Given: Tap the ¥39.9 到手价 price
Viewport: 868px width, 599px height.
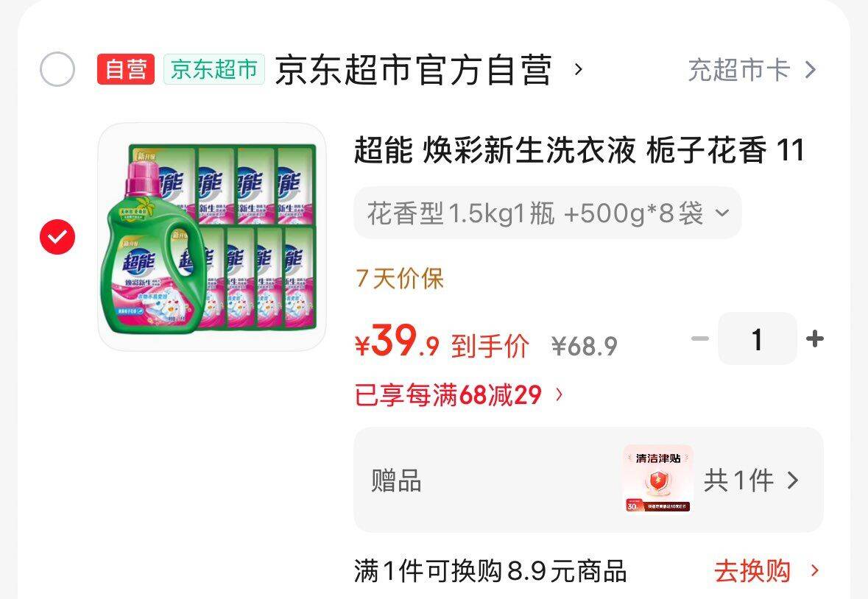Looking at the screenshot, I should [x=442, y=343].
